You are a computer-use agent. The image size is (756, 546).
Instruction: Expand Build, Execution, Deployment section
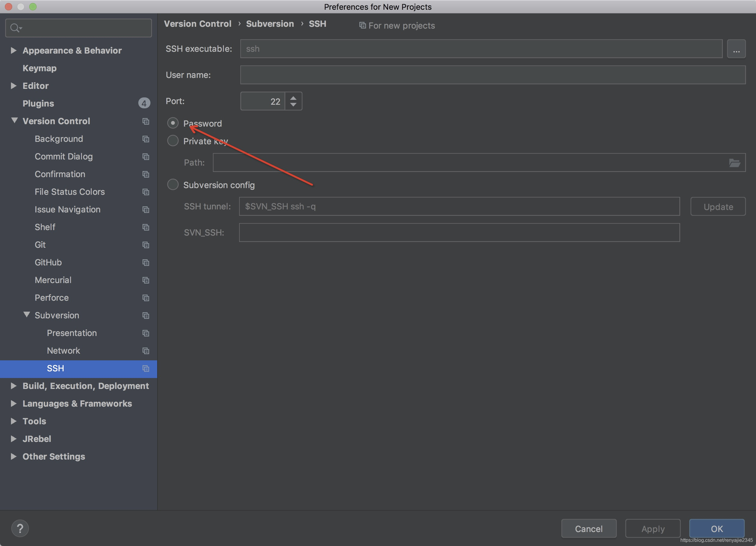(13, 386)
